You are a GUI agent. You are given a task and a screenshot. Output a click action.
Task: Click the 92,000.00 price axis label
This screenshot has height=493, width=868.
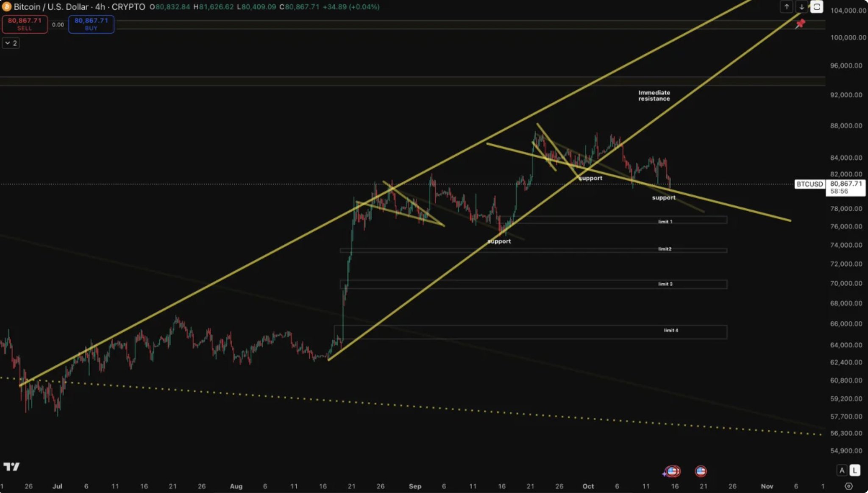(x=846, y=95)
